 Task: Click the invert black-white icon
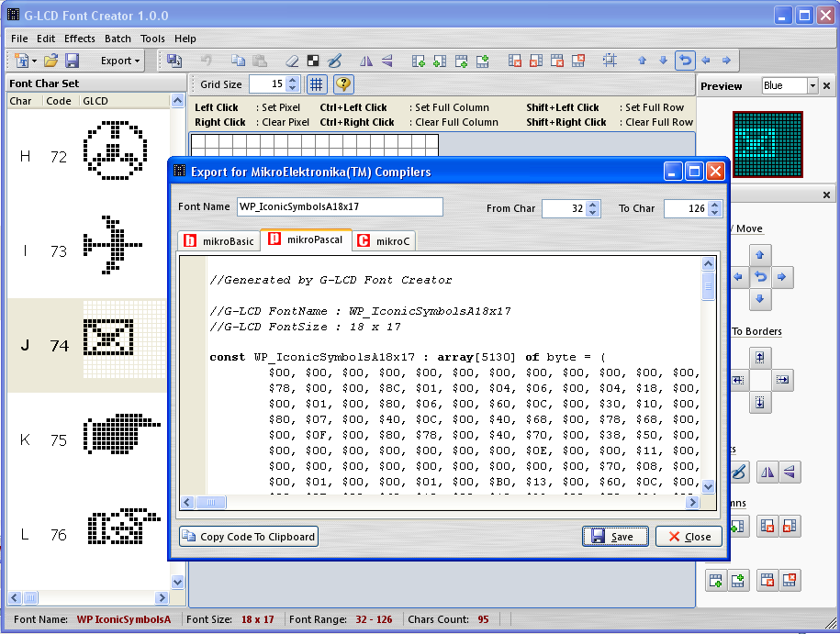(313, 61)
